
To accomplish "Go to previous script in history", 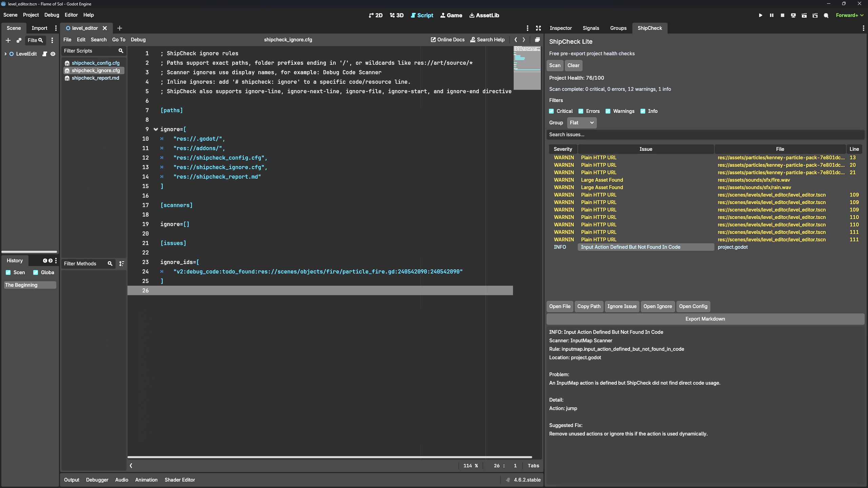I will tap(516, 40).
